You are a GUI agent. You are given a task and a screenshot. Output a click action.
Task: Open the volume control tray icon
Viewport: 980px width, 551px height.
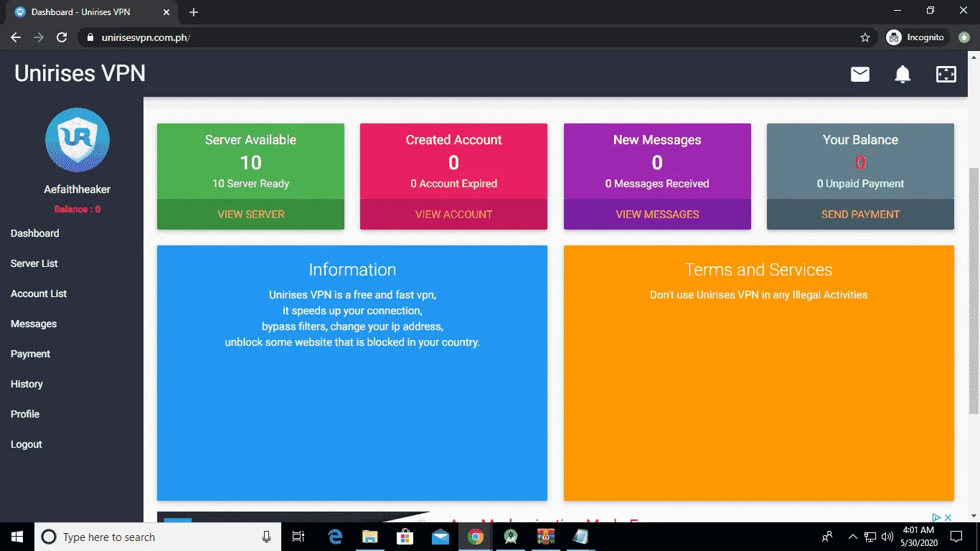pyautogui.click(x=887, y=537)
